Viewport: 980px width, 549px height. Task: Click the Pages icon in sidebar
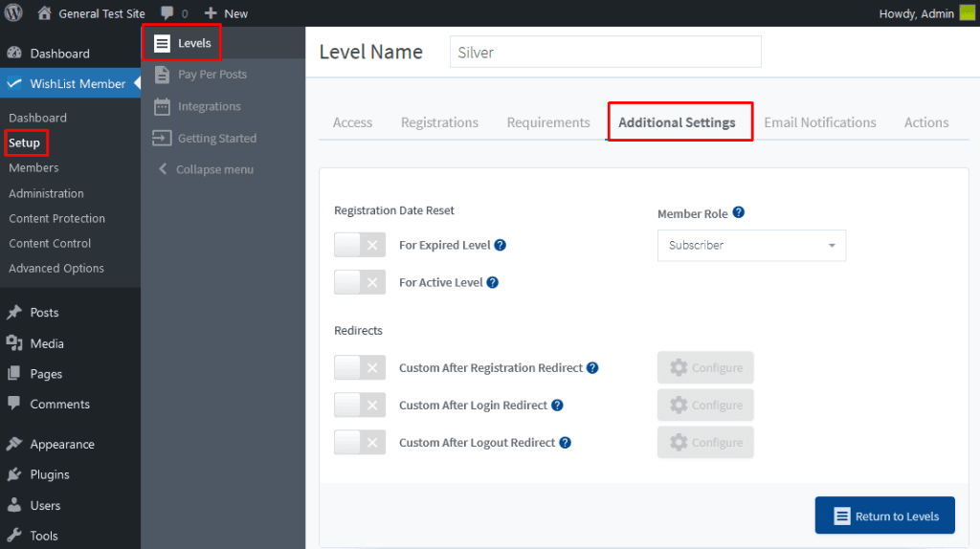(x=13, y=374)
